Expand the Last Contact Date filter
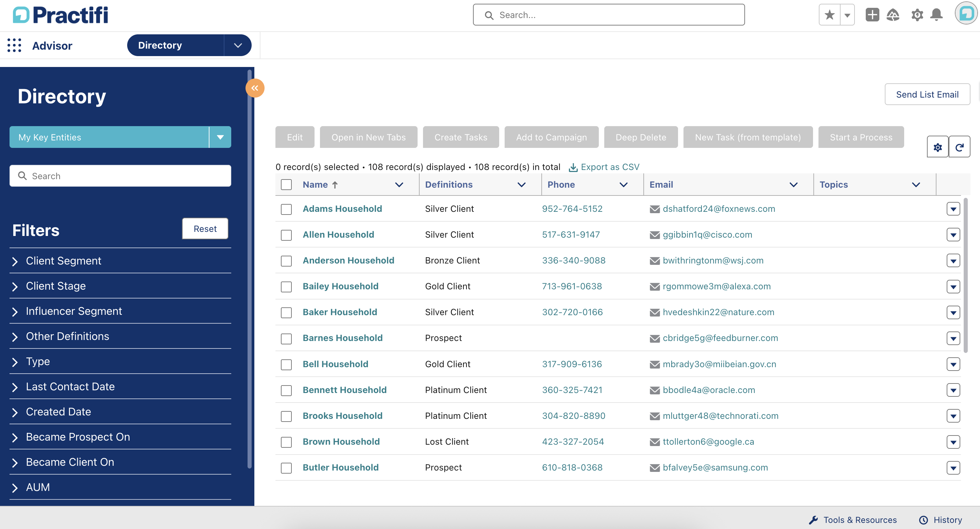This screenshot has height=529, width=980. click(120, 387)
